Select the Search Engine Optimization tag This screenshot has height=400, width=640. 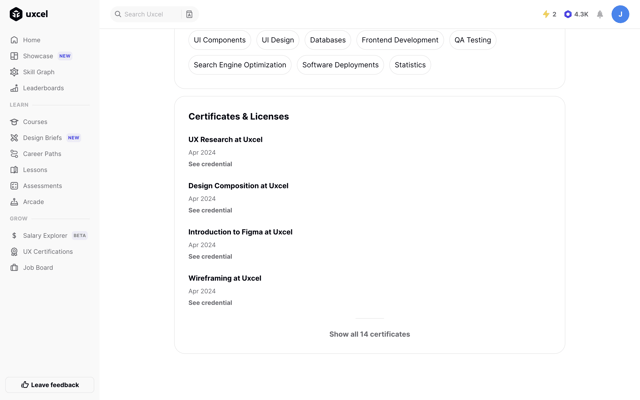click(240, 65)
